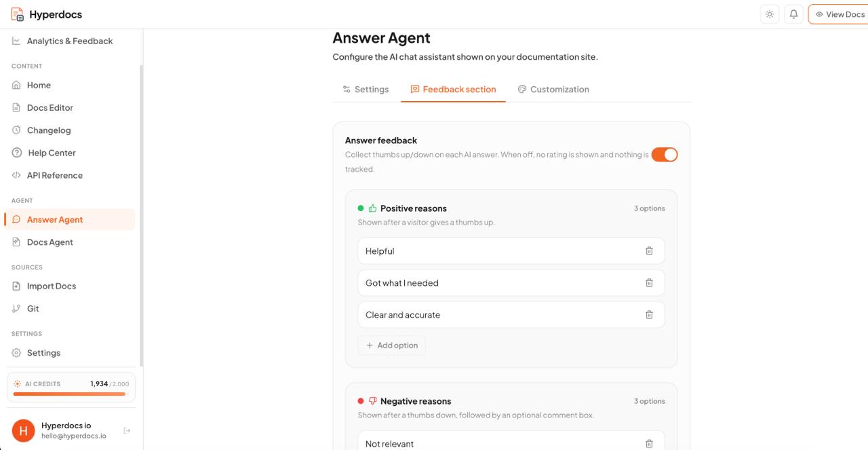This screenshot has width=868, height=450.
Task: Click the Answer Agent chat icon
Action: coord(16,219)
